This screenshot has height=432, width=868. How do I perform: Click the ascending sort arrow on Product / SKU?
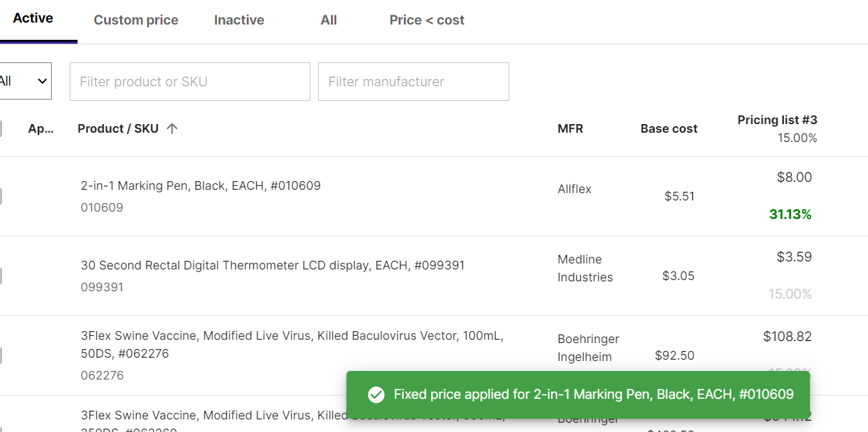click(172, 128)
